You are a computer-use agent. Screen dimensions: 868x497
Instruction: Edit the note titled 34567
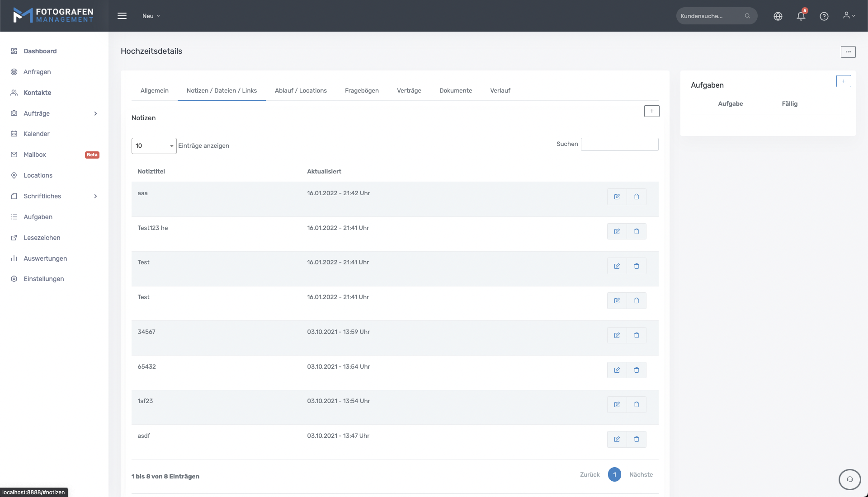point(617,335)
